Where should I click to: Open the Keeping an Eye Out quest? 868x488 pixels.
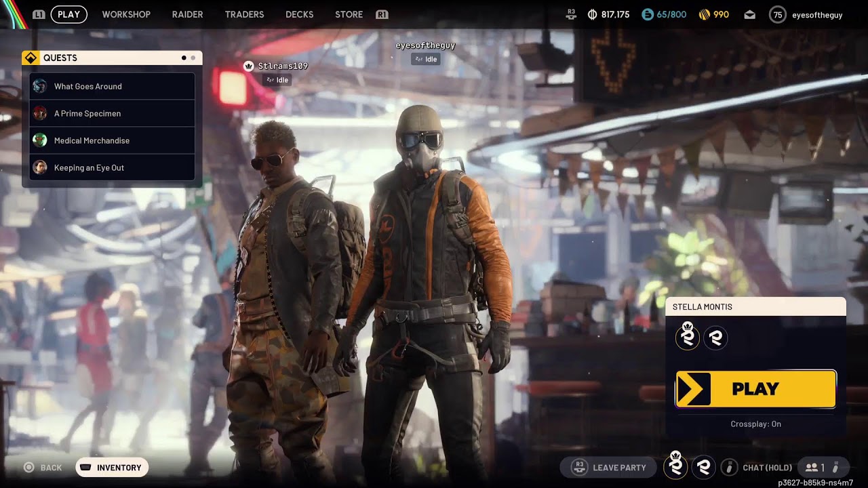pos(113,167)
